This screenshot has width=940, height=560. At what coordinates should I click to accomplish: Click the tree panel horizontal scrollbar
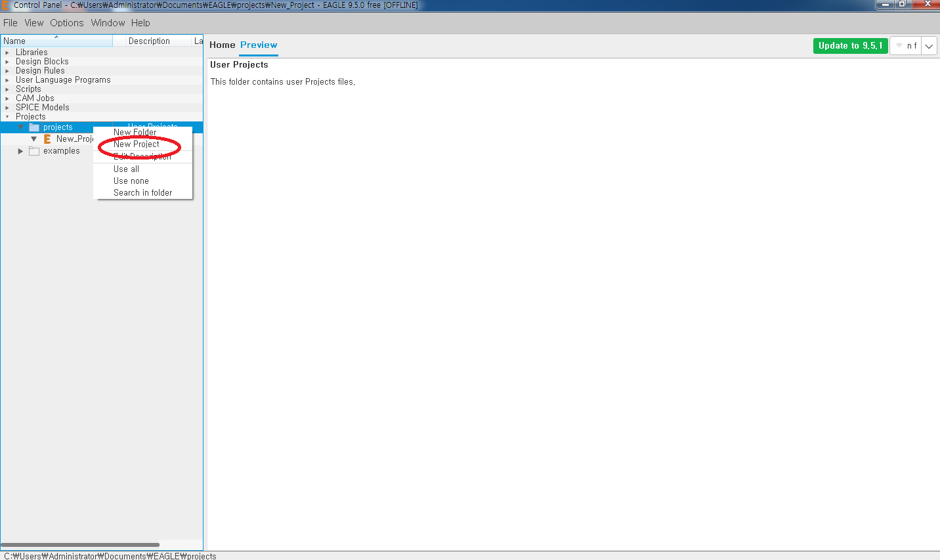(x=80, y=545)
